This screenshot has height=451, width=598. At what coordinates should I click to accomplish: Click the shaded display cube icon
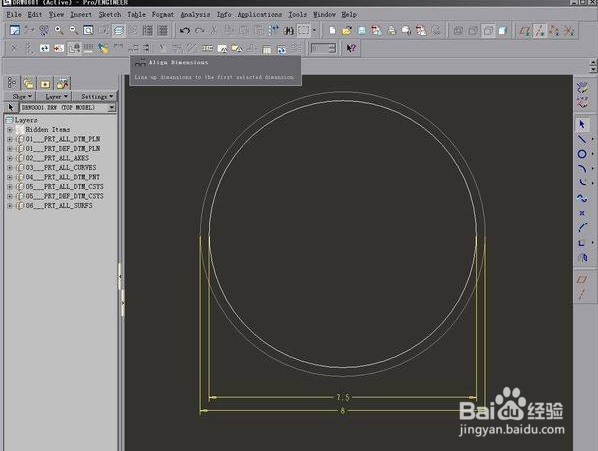coord(503,30)
